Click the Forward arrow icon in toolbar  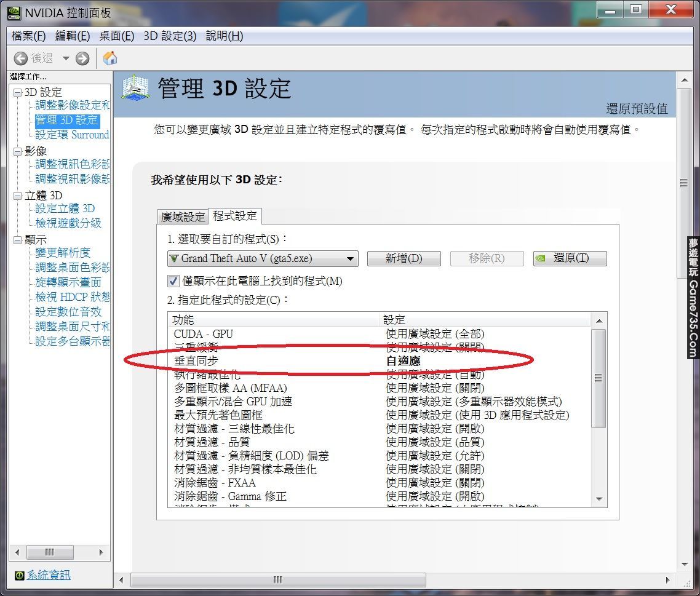pyautogui.click(x=82, y=58)
